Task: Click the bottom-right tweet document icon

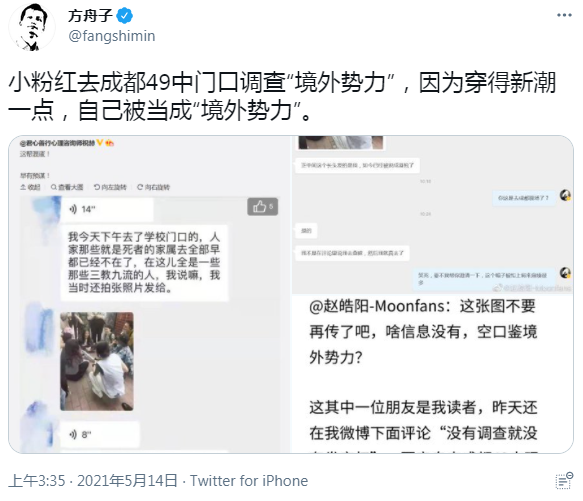Action: pyautogui.click(x=564, y=481)
